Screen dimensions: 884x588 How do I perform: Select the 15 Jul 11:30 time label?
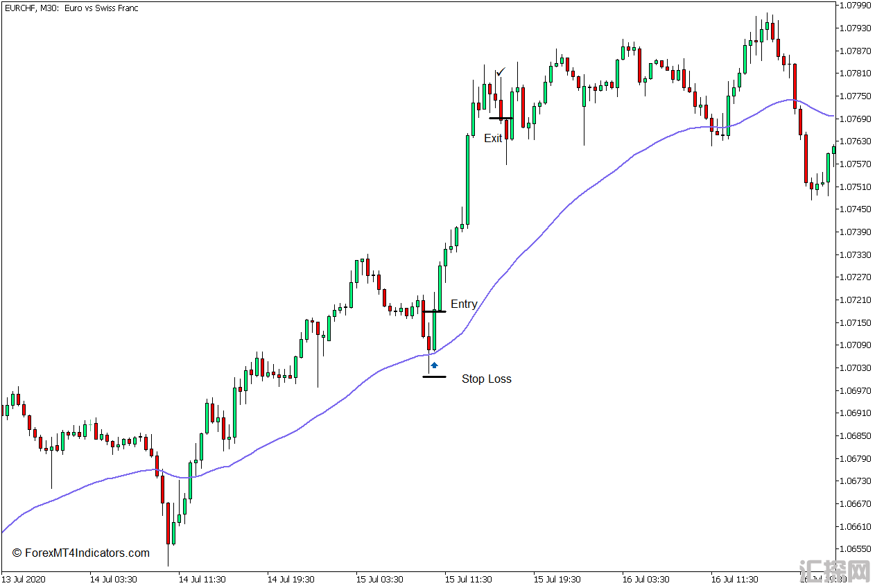point(468,579)
